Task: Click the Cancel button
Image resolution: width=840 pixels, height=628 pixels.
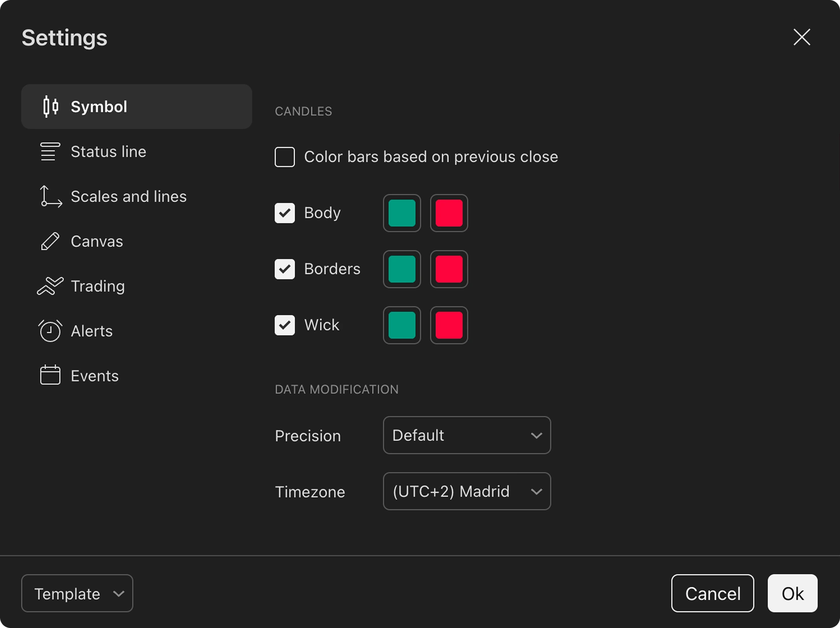Action: click(713, 593)
